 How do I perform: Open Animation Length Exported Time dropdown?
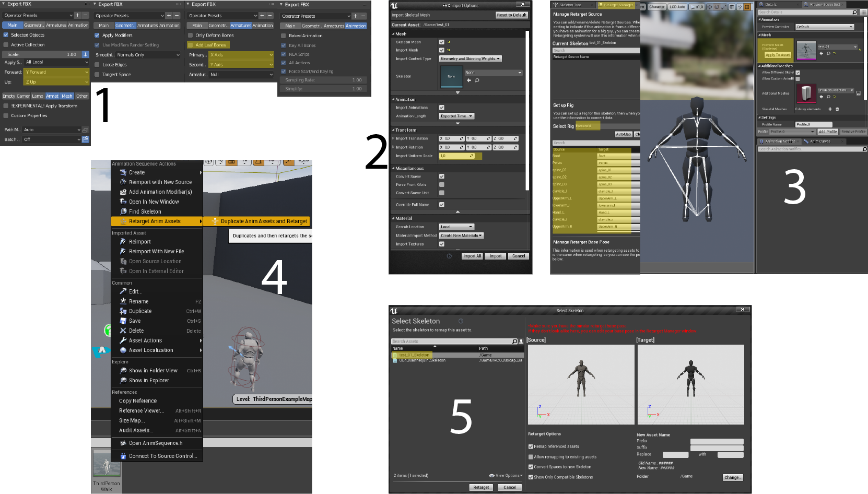tap(456, 116)
